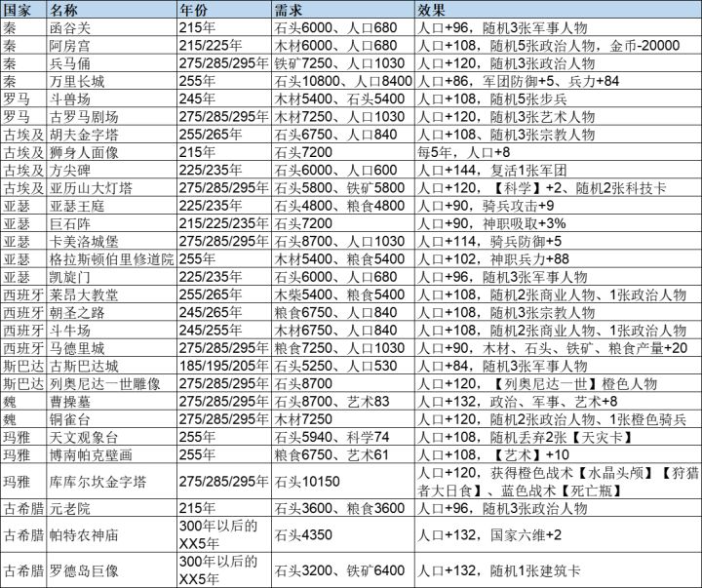
Task: Select the cell '天文观象台'
Action: coord(111,437)
